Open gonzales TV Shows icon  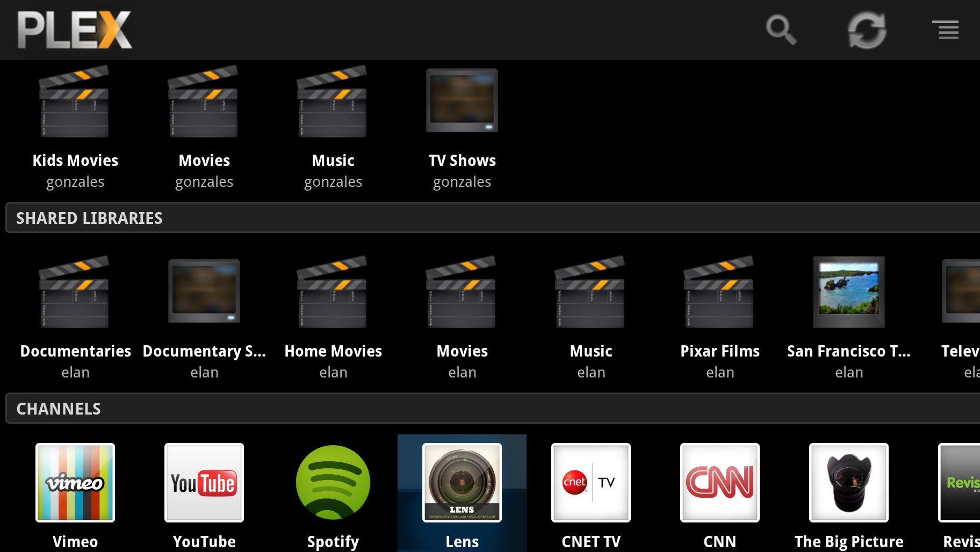[462, 100]
